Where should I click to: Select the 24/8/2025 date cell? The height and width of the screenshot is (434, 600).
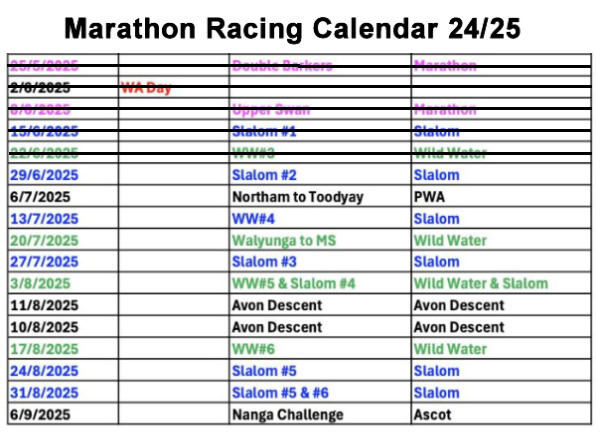[44, 371]
